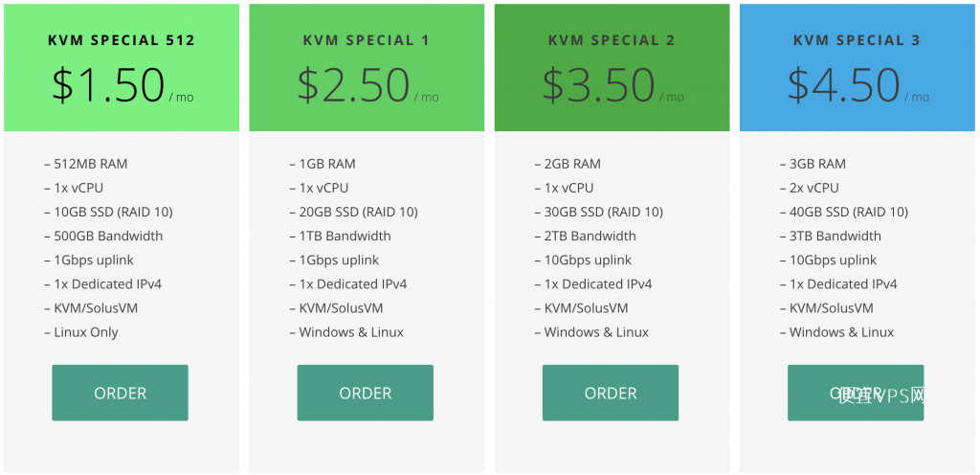Select the $3.50 per month price
This screenshot has height=475, width=980.
pyautogui.click(x=612, y=85)
